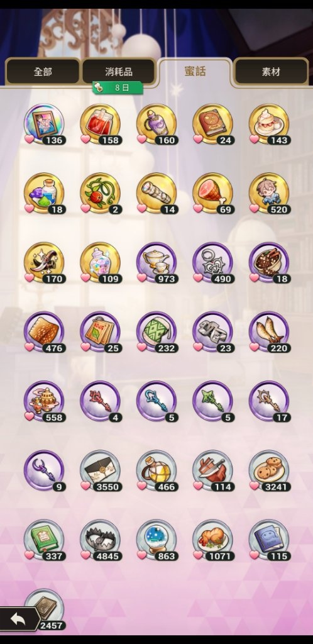Select the handcuffs item showing 490

[213, 262]
